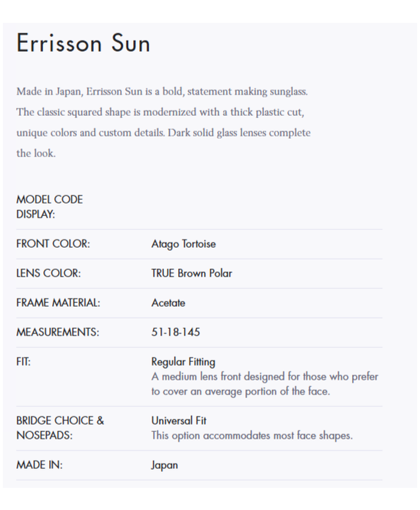The width and height of the screenshot is (420, 510).
Task: Select the Regular Fitting text
Action: click(x=183, y=362)
